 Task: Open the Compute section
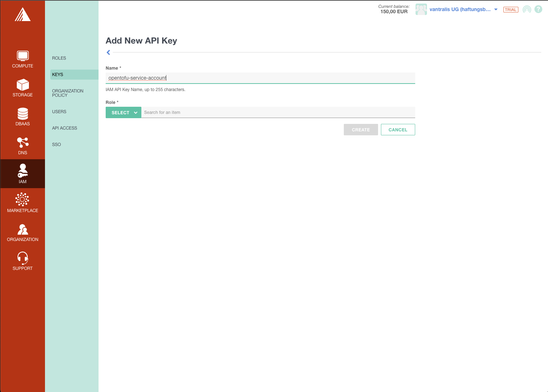coord(22,59)
